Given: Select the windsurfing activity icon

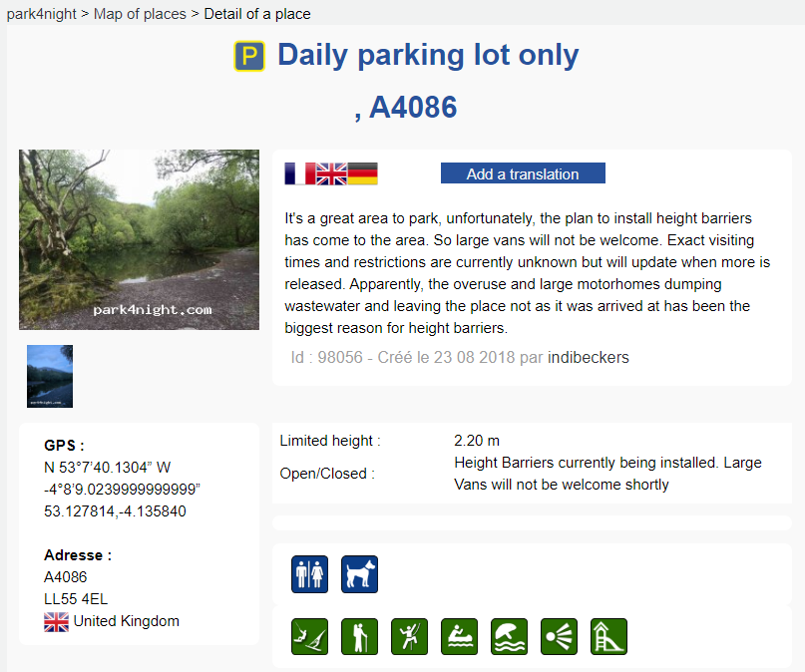Looking at the screenshot, I should 309,636.
